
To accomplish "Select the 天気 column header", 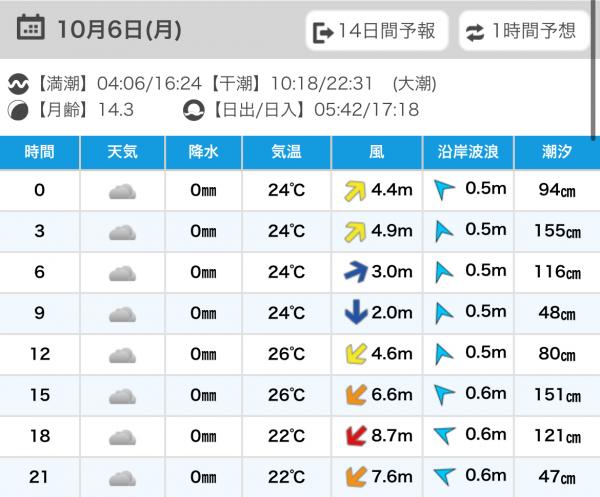I will pyautogui.click(x=122, y=153).
